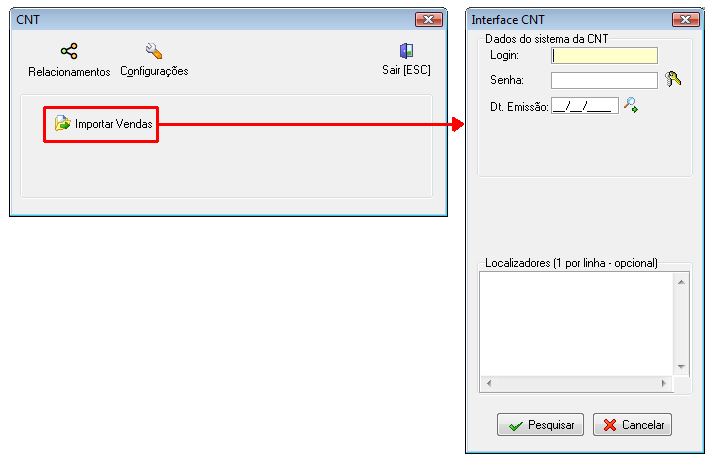Click inside the Localizadores text area
Image resolution: width=712 pixels, height=470 pixels.
[x=577, y=324]
